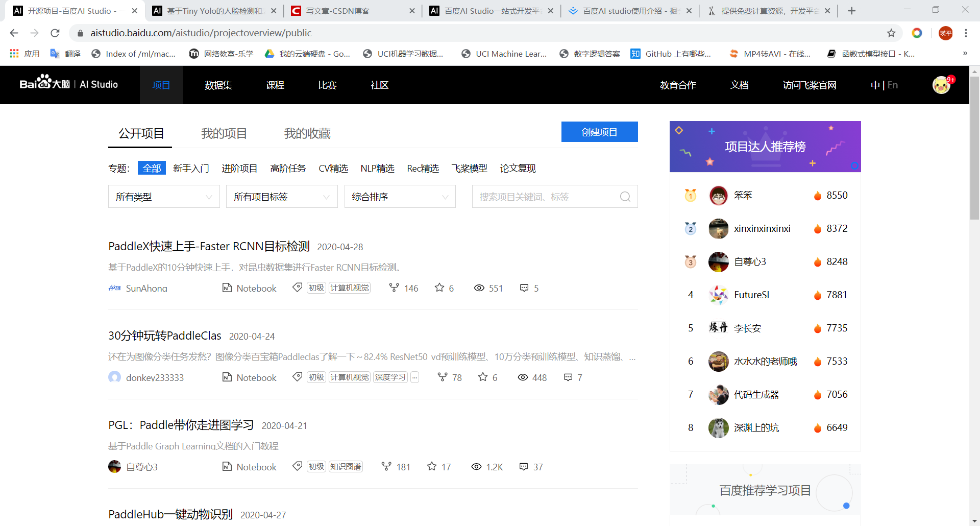Close the 写文章-CSDN博客 tab

pos(412,11)
